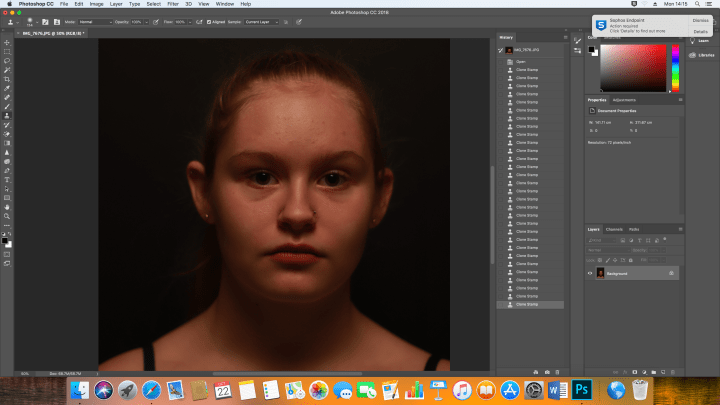Add a layer mask in Layers panel
This screenshot has height=405, width=720.
tap(635, 372)
